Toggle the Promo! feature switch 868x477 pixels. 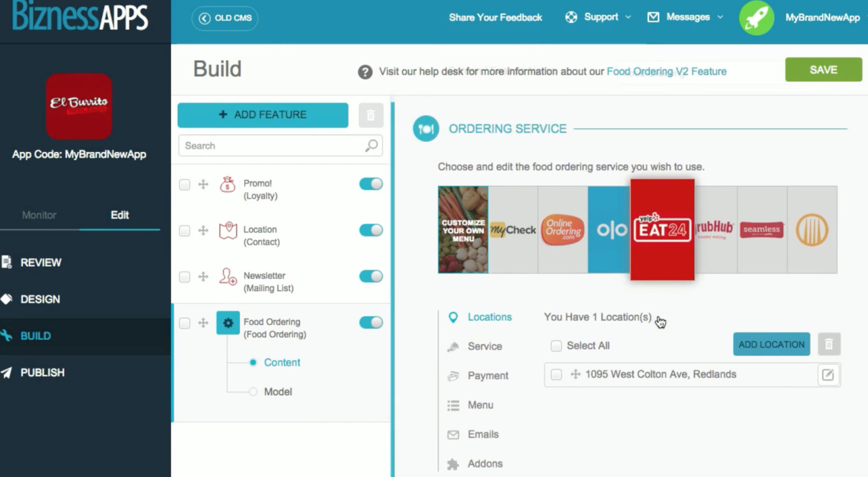coord(371,184)
